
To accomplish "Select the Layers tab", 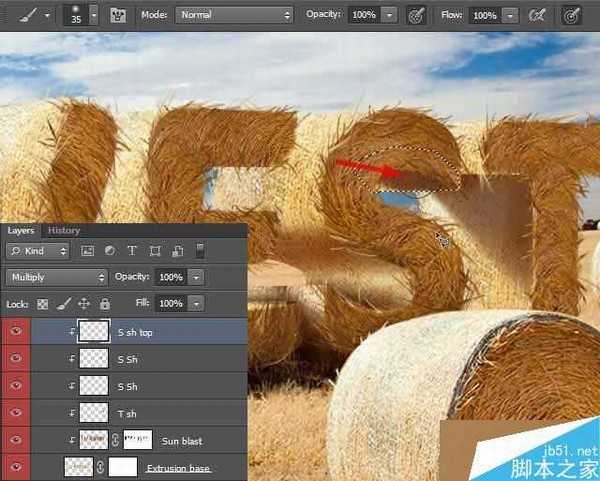I will coord(21,230).
